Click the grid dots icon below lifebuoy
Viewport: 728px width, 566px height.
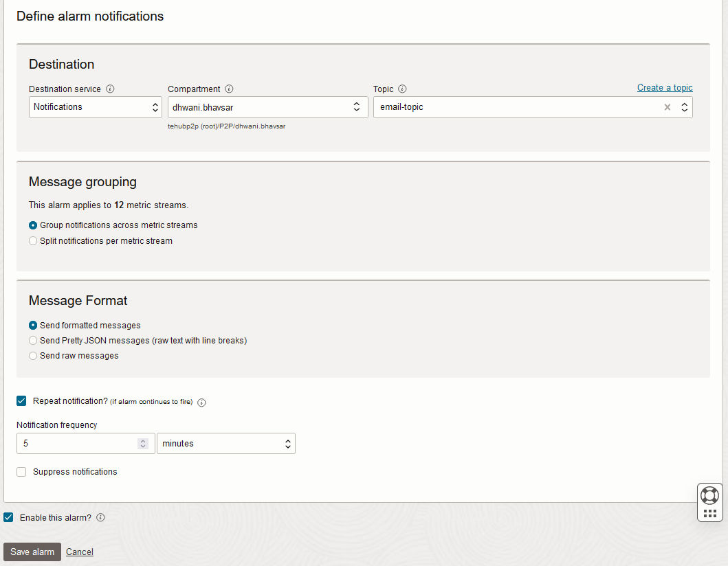click(x=709, y=513)
